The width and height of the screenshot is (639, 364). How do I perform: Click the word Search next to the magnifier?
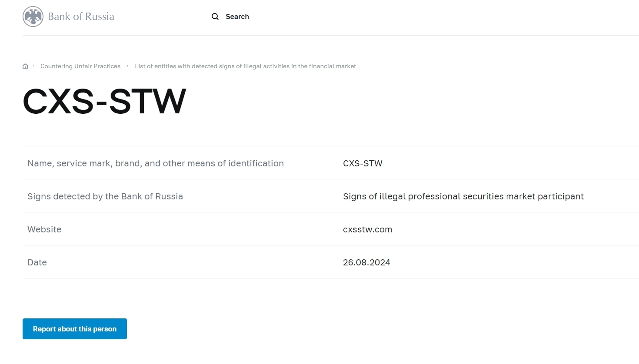click(x=237, y=17)
